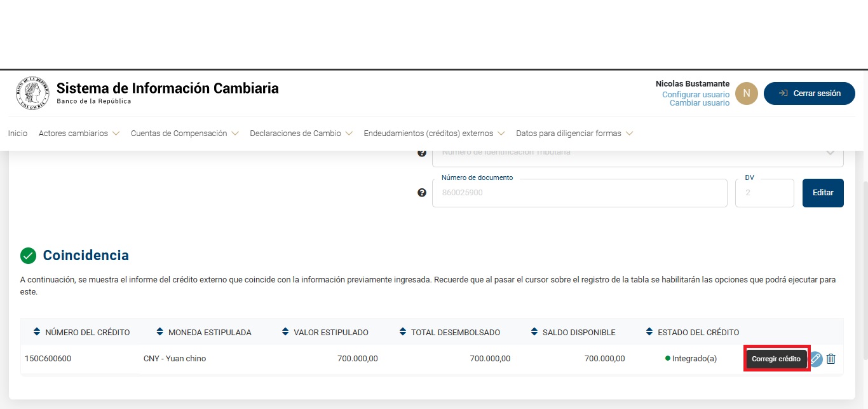868x409 pixels.
Task: Click the trash delete icon for credit 150C600600
Action: tap(831, 359)
